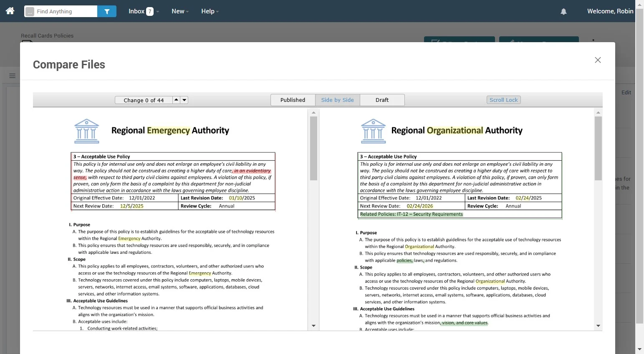This screenshot has height=354, width=644.
Task: Select the Side by Side view tab
Action: (x=337, y=100)
